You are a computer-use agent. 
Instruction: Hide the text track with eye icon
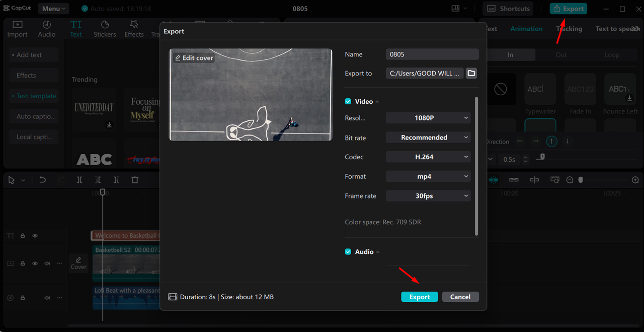pyautogui.click(x=35, y=236)
